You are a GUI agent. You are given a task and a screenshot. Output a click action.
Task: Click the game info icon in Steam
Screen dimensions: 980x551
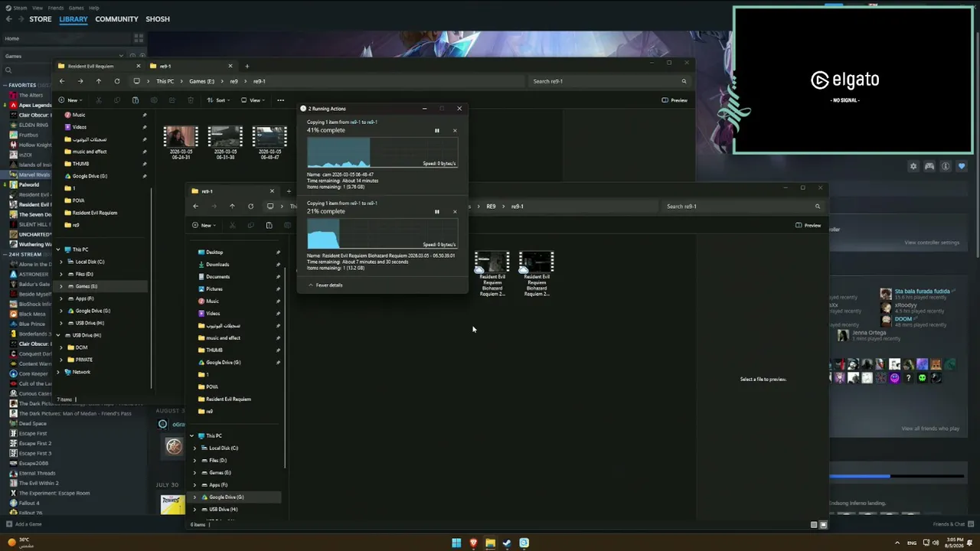click(x=946, y=166)
